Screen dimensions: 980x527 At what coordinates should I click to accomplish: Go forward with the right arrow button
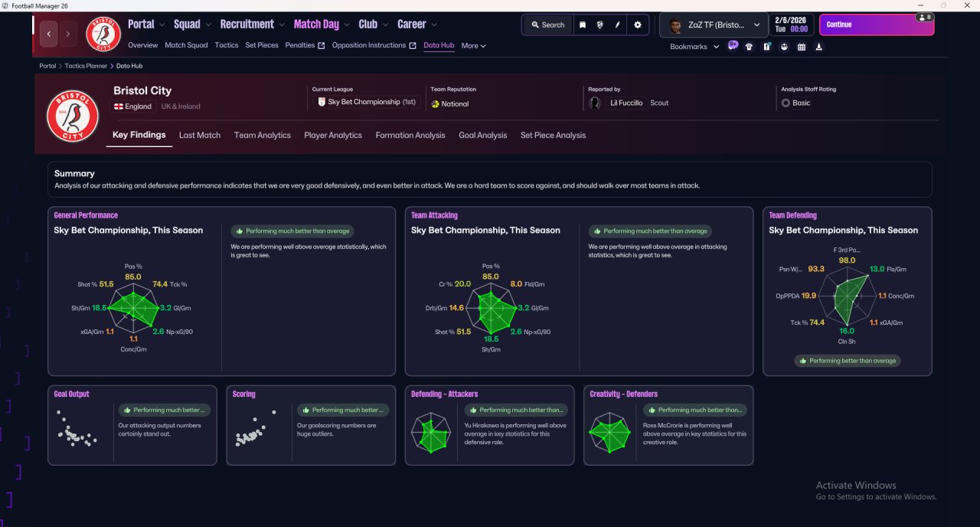coord(68,34)
